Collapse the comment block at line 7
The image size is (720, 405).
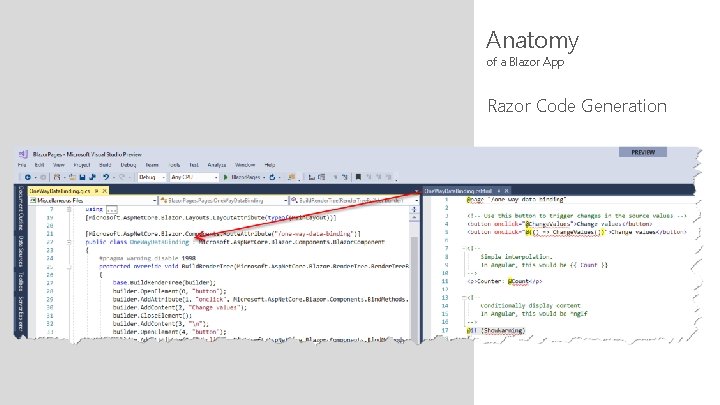464,248
